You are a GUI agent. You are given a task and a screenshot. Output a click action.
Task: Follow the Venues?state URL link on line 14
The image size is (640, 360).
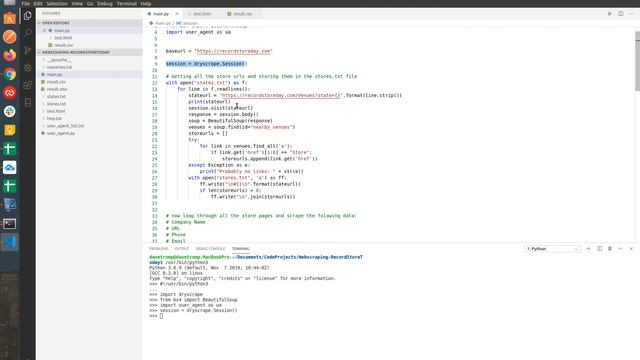tap(280, 96)
